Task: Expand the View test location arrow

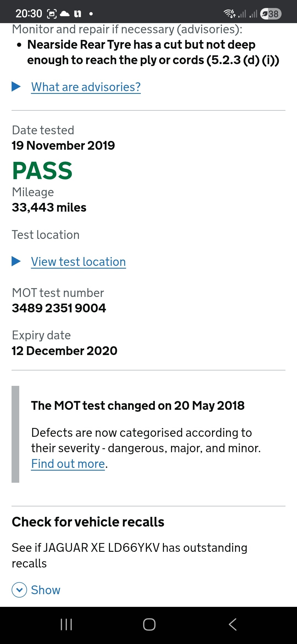Action: 16,261
